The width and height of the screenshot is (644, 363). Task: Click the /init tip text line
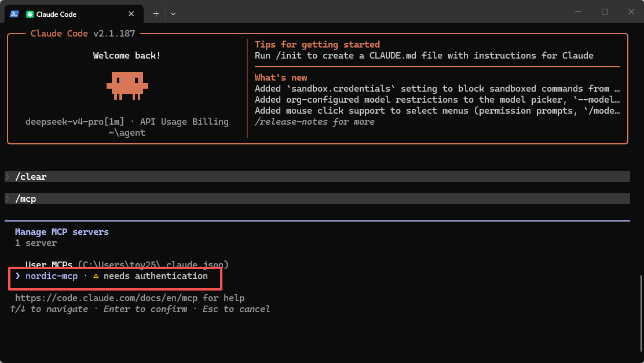tap(424, 56)
